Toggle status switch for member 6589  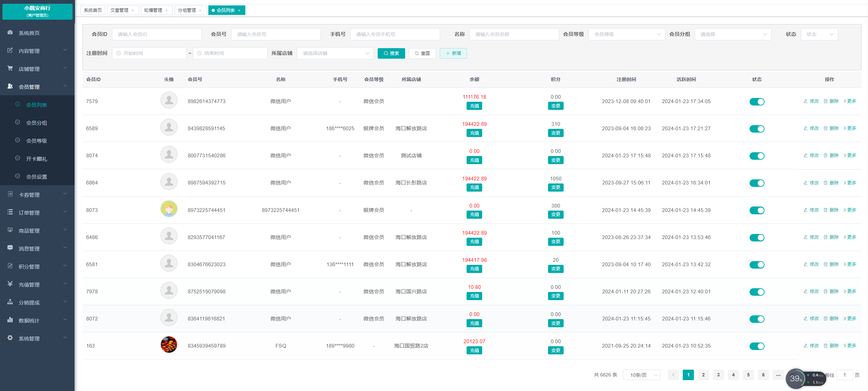757,129
